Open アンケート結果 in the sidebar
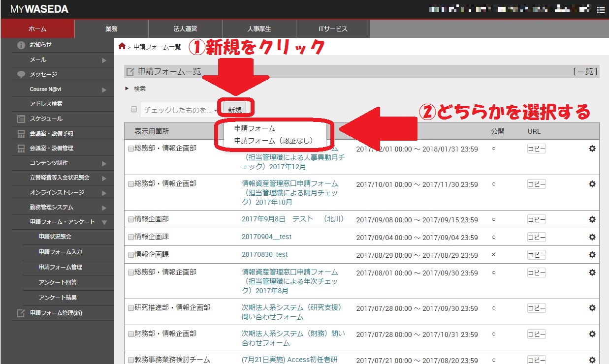This screenshot has width=609, height=364. (x=58, y=298)
